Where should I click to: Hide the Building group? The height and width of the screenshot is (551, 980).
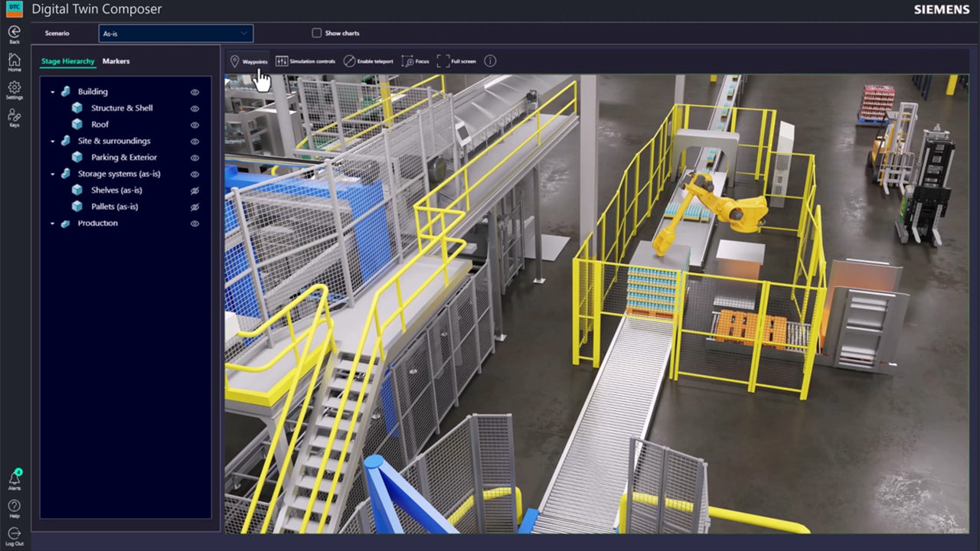coord(194,92)
